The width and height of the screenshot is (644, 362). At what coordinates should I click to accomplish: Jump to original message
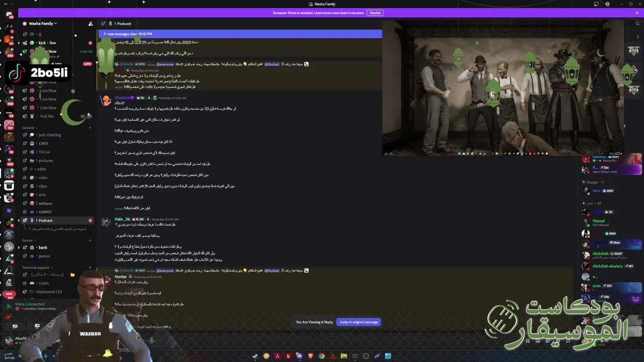click(358, 322)
